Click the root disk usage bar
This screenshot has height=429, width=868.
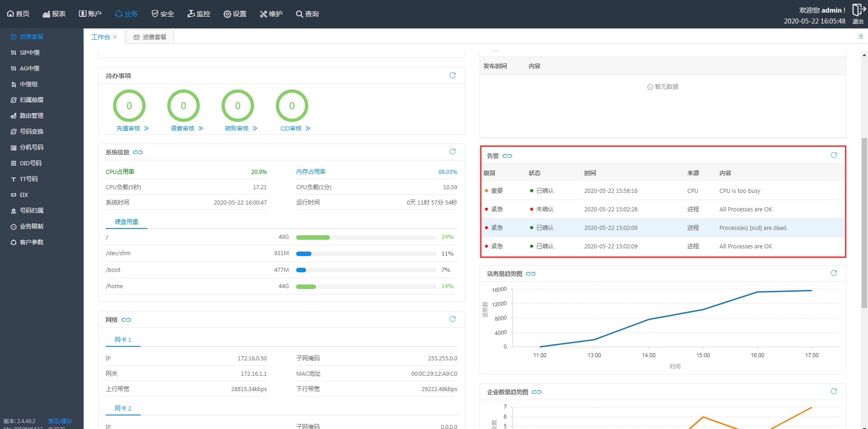(366, 238)
